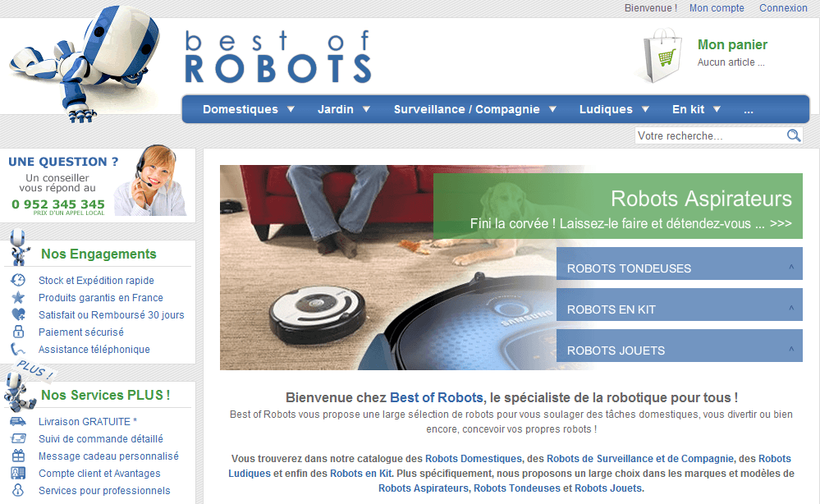This screenshot has width=820, height=504.
Task: Open Services pour professionnels link
Action: [x=104, y=490]
